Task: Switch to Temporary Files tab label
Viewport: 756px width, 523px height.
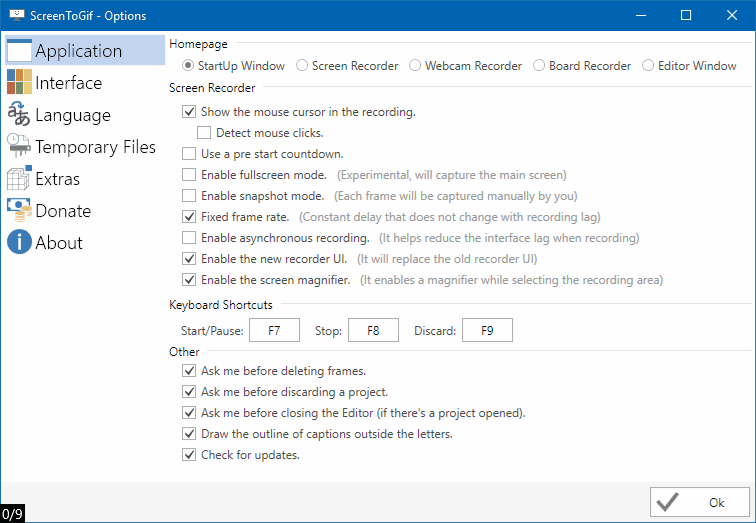Action: coord(96,147)
